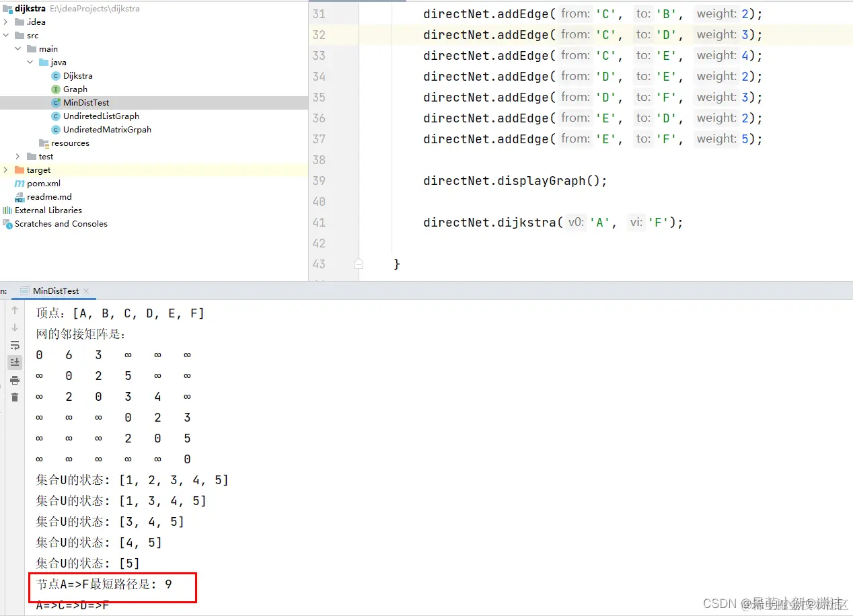Image resolution: width=853 pixels, height=616 pixels.
Task: Click the pom.xml Maven file icon
Action: [20, 184]
